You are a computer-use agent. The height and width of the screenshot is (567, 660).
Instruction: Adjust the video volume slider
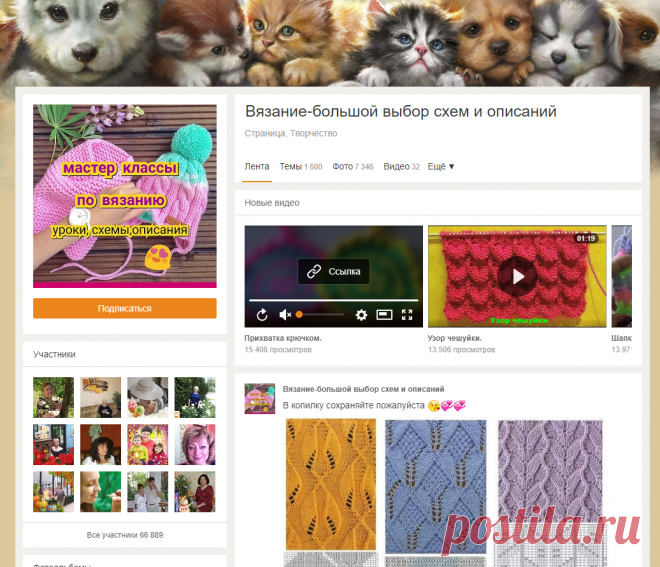pos(320,314)
